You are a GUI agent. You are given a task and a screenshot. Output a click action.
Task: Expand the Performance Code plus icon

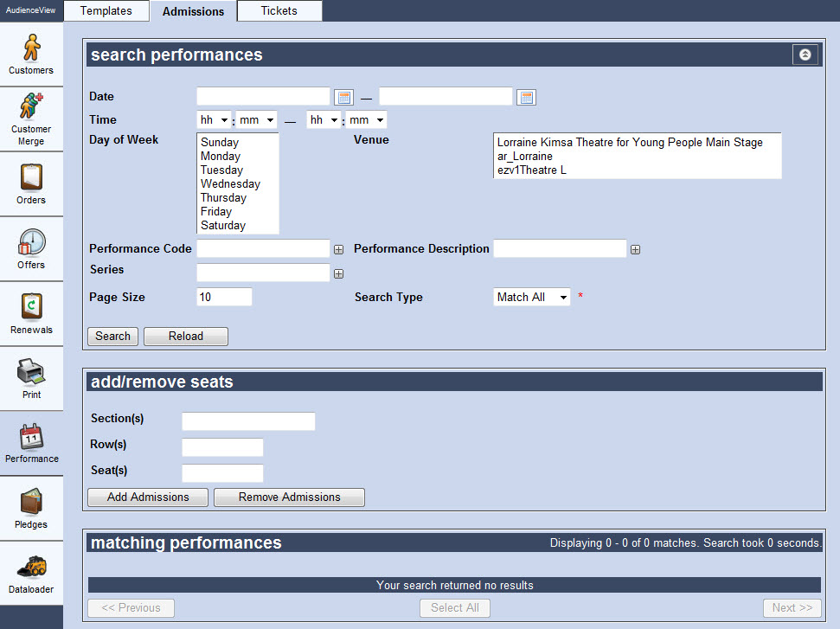click(x=338, y=249)
